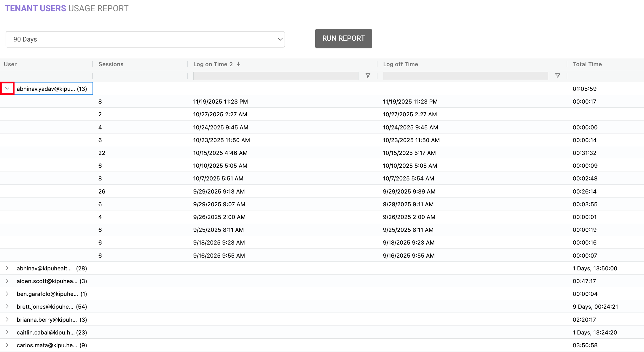Sort by the Total Time column header
This screenshot has height=352, width=644.
[587, 64]
